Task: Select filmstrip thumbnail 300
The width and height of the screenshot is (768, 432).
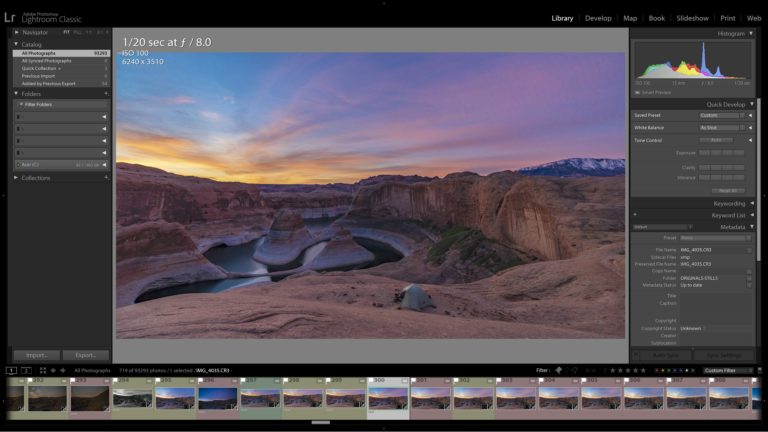Action: tap(388, 398)
